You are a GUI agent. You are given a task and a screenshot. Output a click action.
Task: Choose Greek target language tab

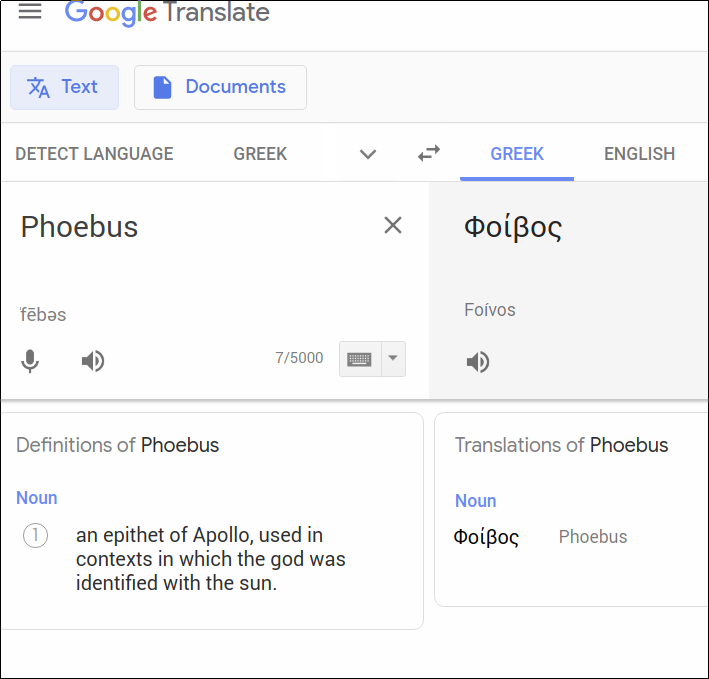tap(517, 154)
